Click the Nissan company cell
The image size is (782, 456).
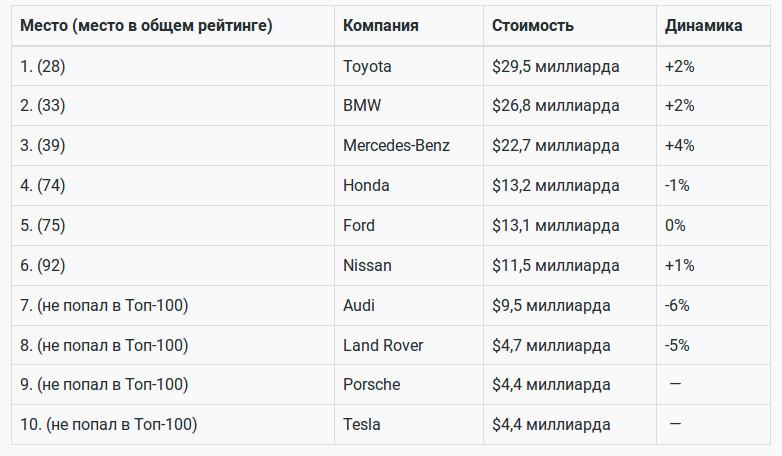367,265
